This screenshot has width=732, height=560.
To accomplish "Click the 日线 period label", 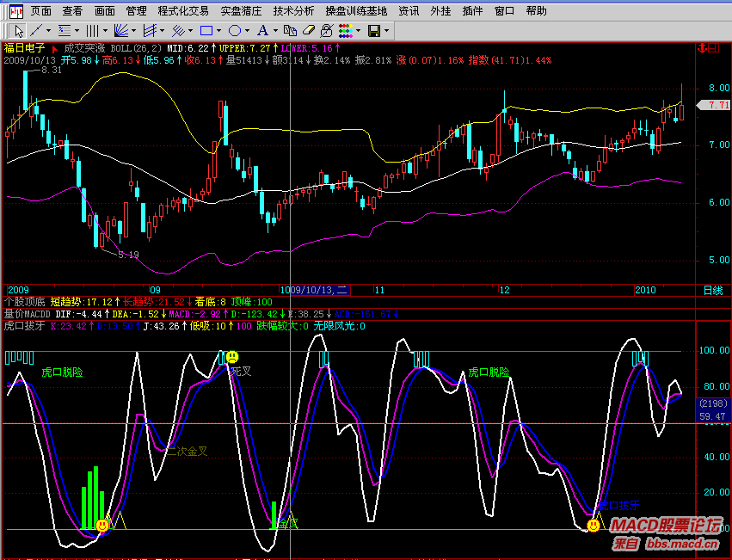I will click(x=713, y=291).
